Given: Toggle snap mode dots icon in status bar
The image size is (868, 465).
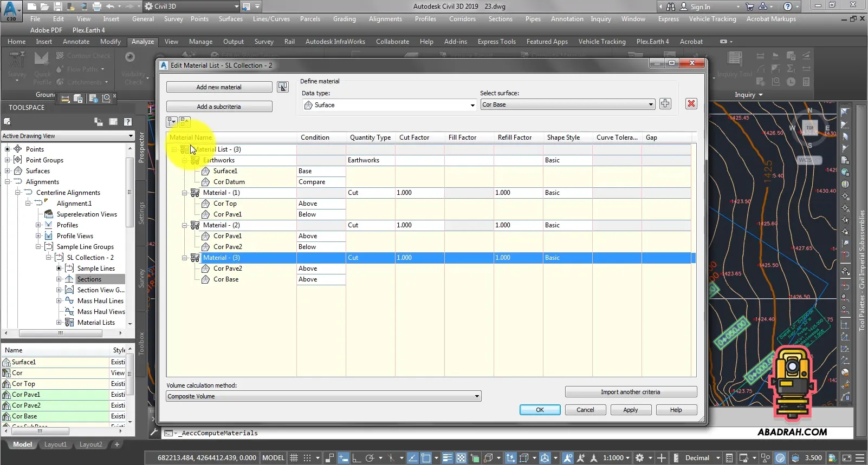Looking at the screenshot, I should pyautogui.click(x=307, y=458).
